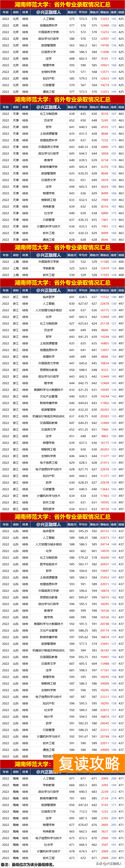Screen dimensions: 125x868
Task: Click 浙江 法学 lowest rank 9803
Action: pyautogui.click(x=105, y=436)
